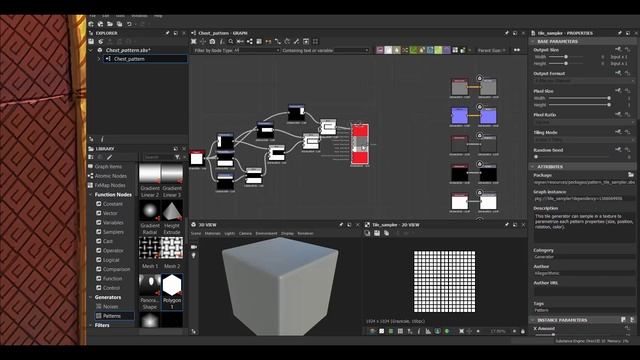
Task: Adjust the Random Seed slider
Action: coord(571,157)
